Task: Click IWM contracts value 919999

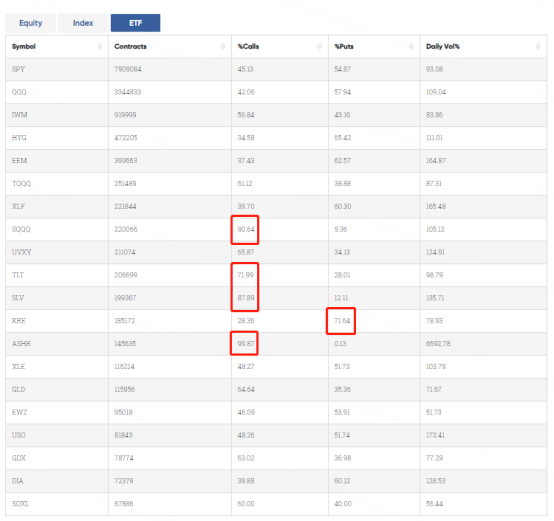Action: click(125, 115)
